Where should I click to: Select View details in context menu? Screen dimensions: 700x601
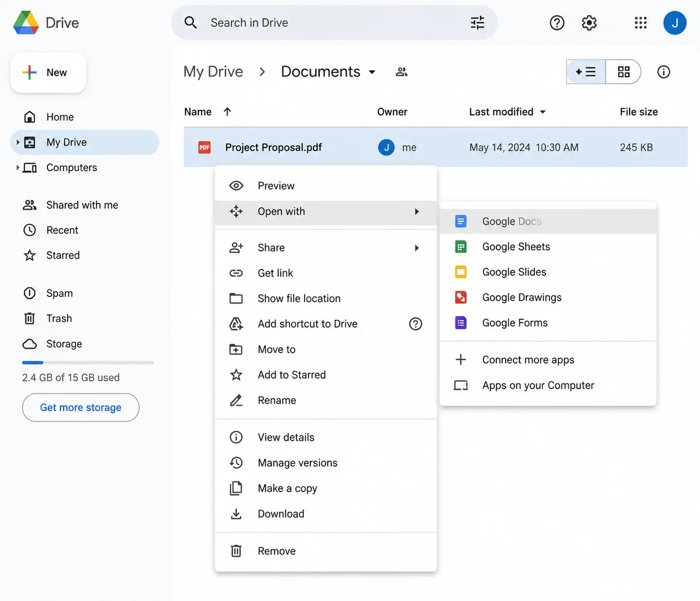[326, 438]
